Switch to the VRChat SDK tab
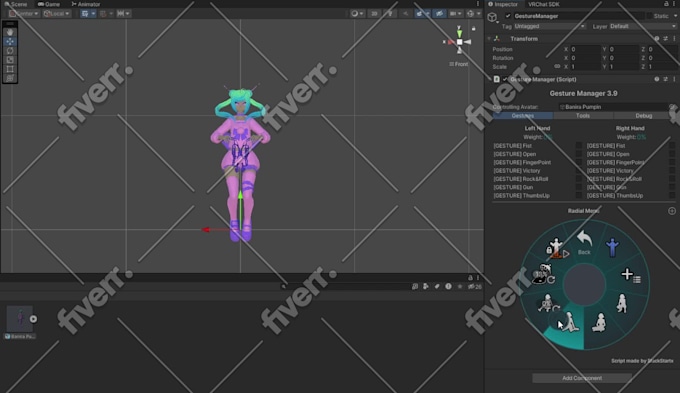 tap(544, 4)
